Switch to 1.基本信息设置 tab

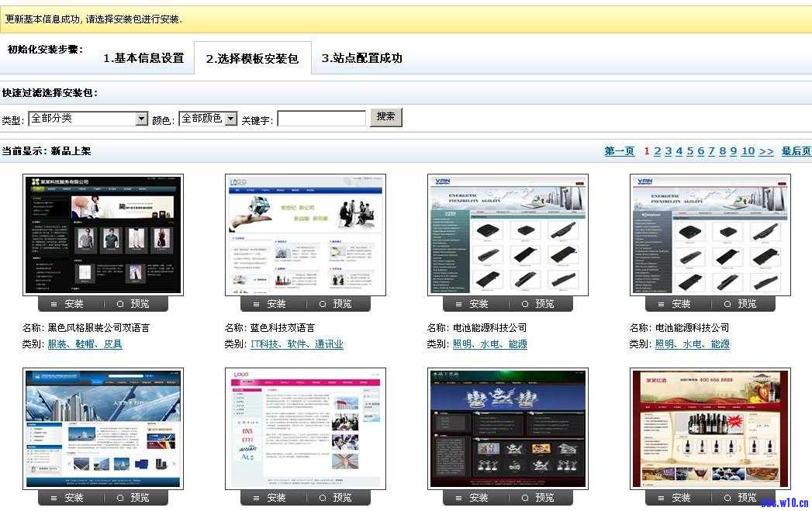143,58
